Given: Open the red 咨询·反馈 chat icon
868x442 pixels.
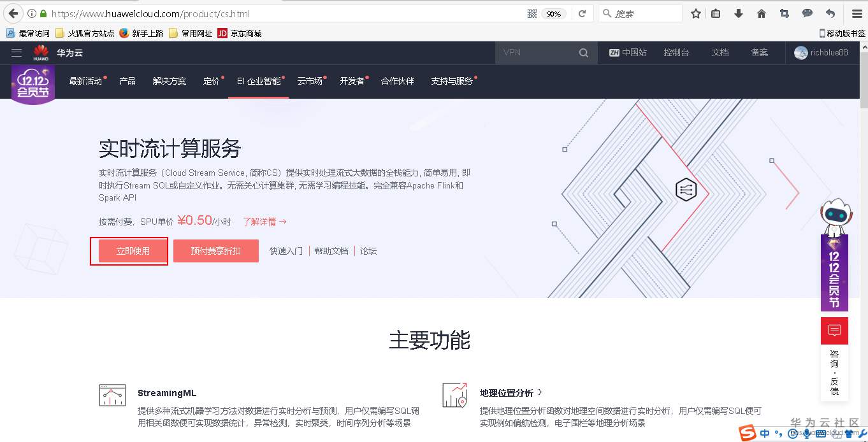Looking at the screenshot, I should pyautogui.click(x=835, y=330).
